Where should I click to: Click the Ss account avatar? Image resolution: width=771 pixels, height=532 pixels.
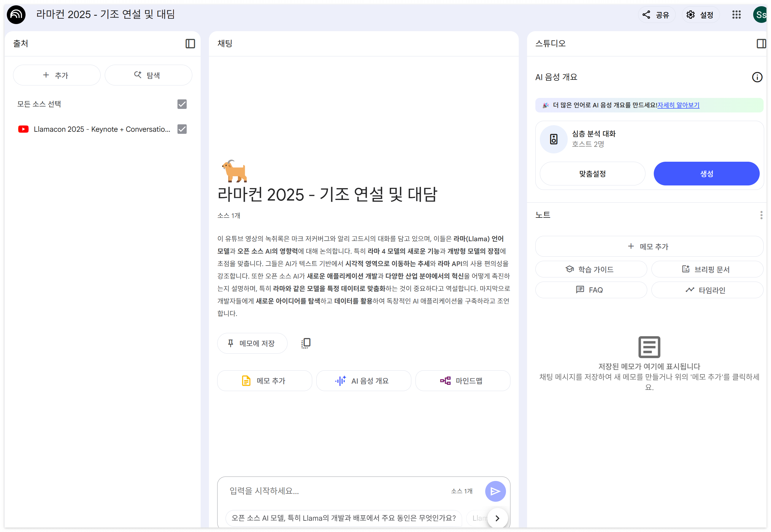pyautogui.click(x=760, y=15)
